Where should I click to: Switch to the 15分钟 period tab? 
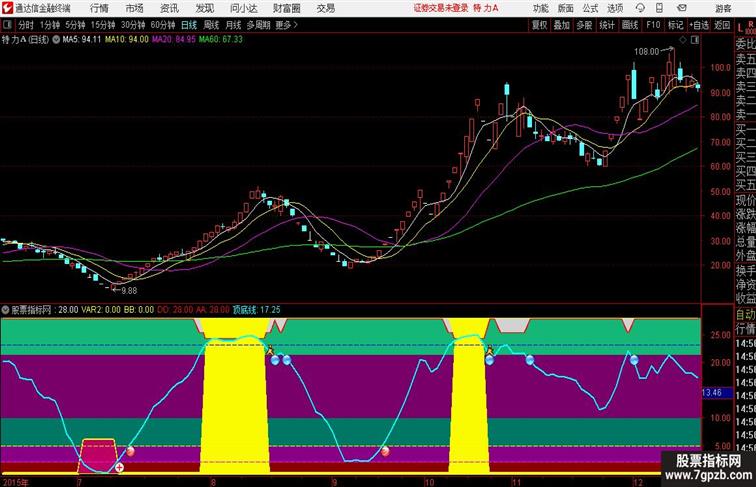[x=103, y=25]
